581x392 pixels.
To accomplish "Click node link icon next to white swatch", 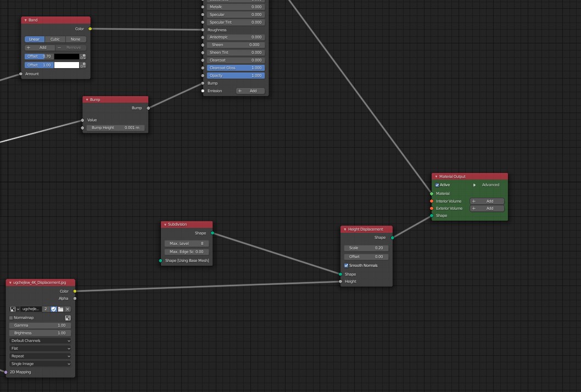I will (x=83, y=65).
